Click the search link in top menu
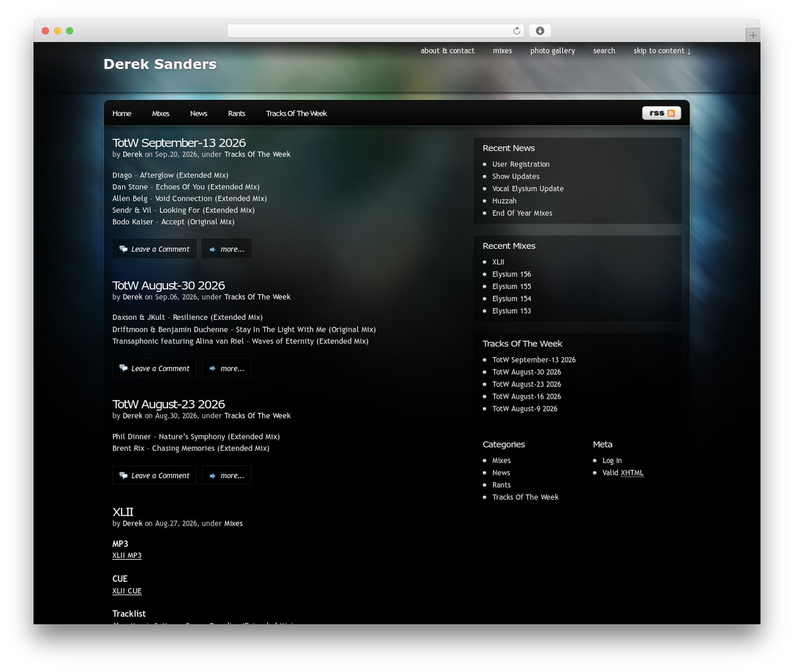The image size is (794, 672). coord(604,51)
